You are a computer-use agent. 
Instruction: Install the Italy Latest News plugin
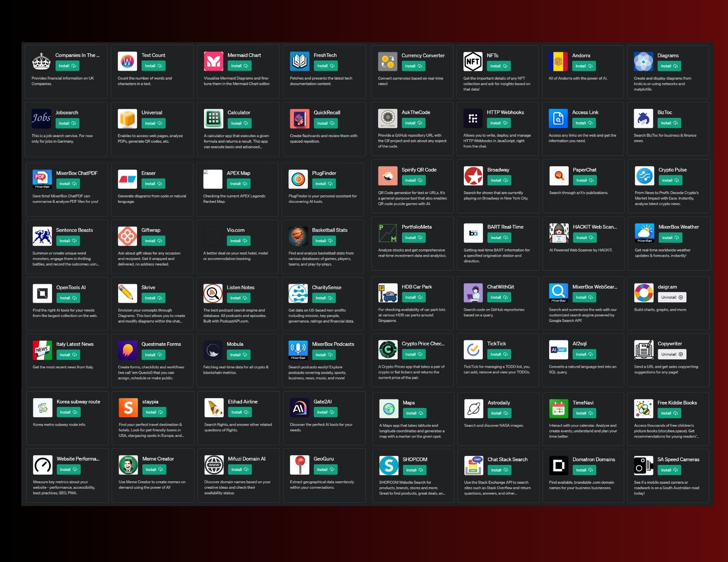(x=68, y=355)
